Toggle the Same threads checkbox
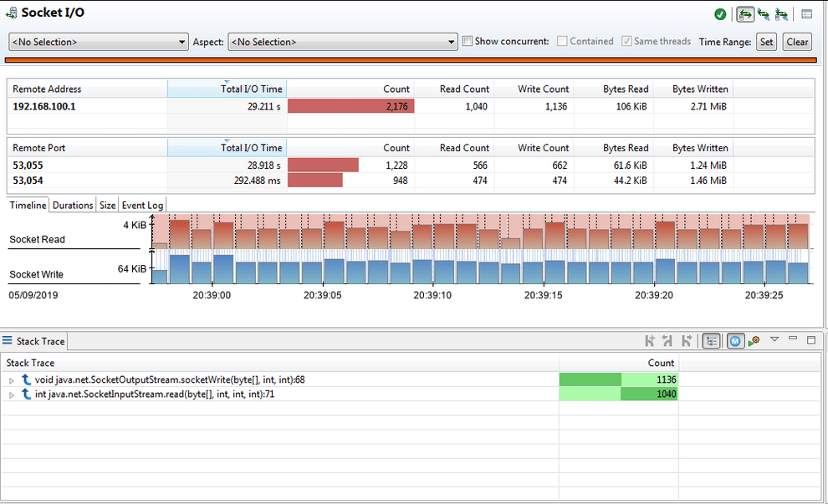828x504 pixels. [626, 41]
